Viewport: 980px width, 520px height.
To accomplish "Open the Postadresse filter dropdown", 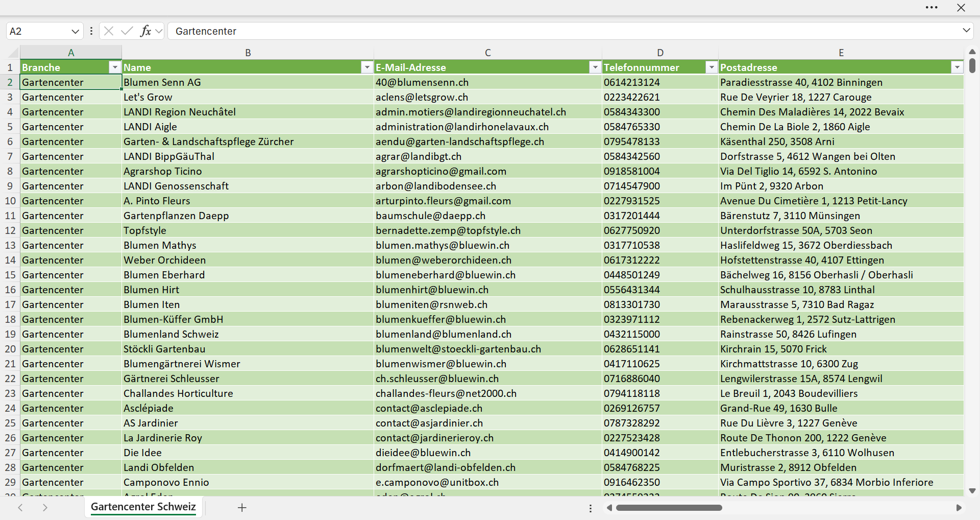I will (x=957, y=67).
